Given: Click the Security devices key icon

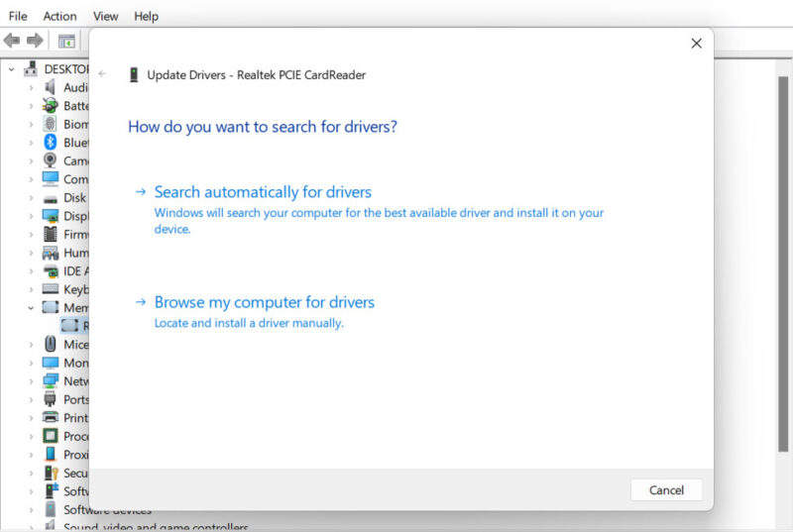Looking at the screenshot, I should point(52,473).
